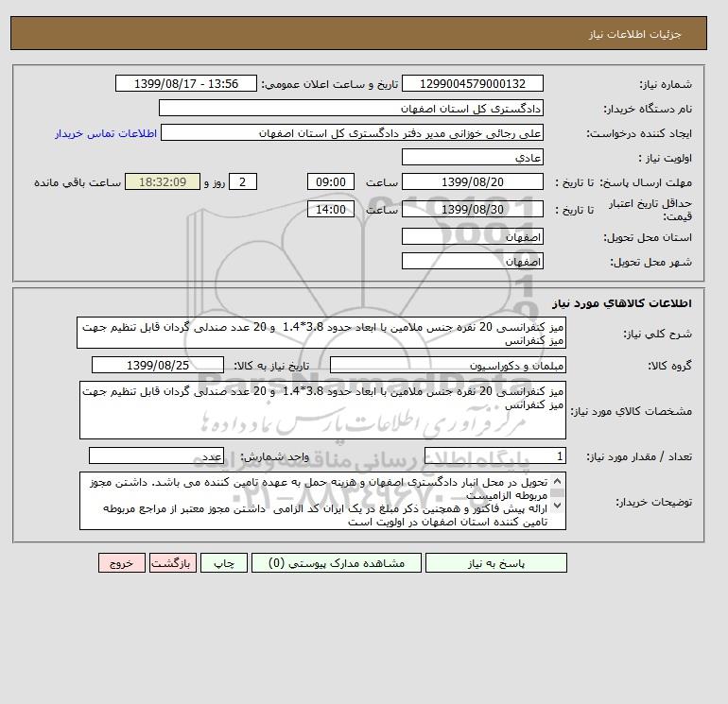Click the چاپ print button
Viewport: 728px width, 704px height.
[x=224, y=563]
